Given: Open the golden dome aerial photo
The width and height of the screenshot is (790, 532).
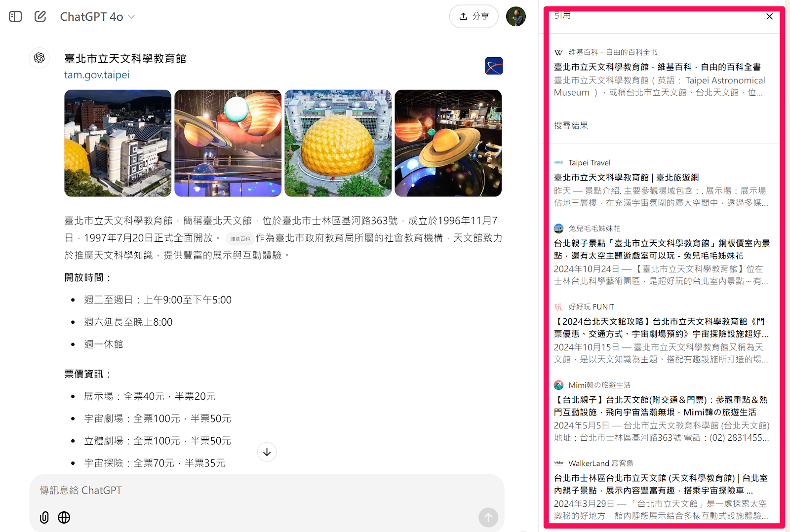Looking at the screenshot, I should point(338,143).
